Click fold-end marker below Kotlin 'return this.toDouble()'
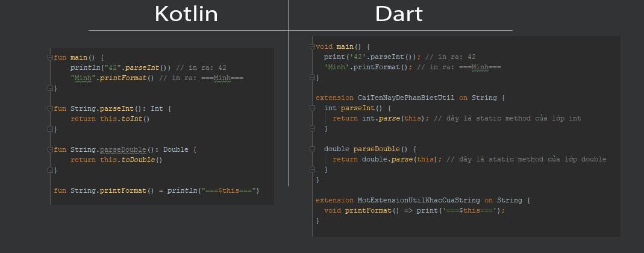 50,170
